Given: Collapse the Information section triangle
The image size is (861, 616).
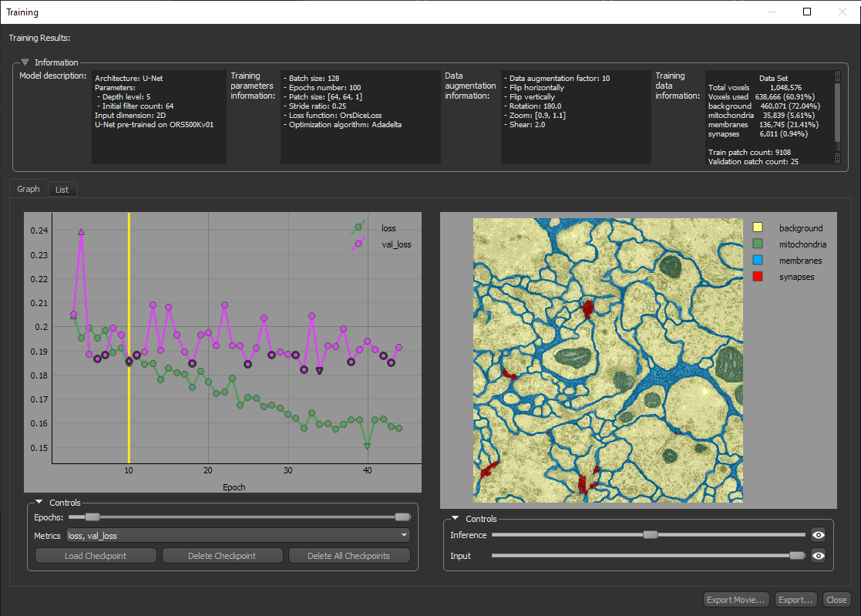Looking at the screenshot, I should point(25,62).
